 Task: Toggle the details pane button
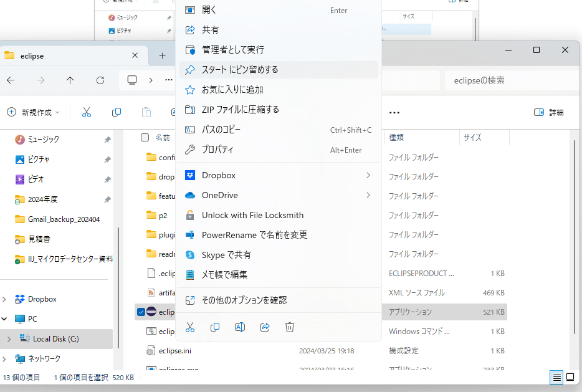click(548, 112)
